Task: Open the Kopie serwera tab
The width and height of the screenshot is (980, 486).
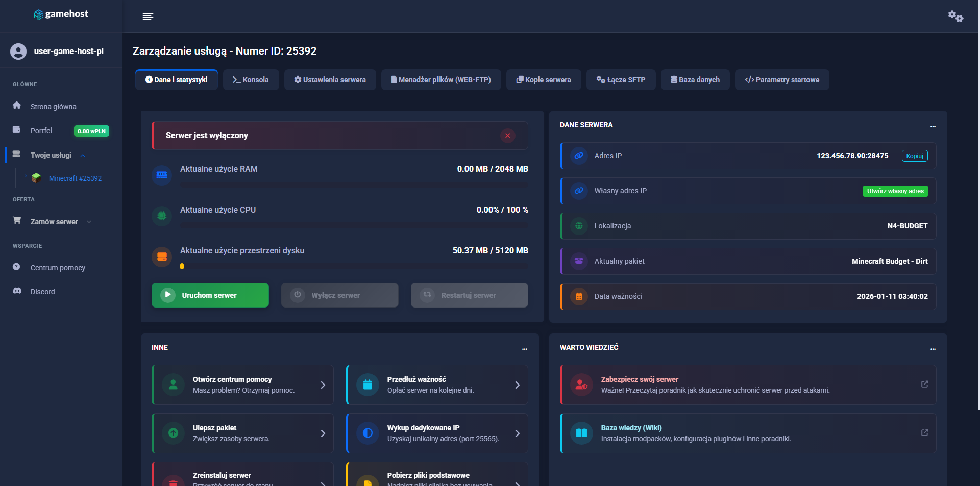Action: point(543,80)
